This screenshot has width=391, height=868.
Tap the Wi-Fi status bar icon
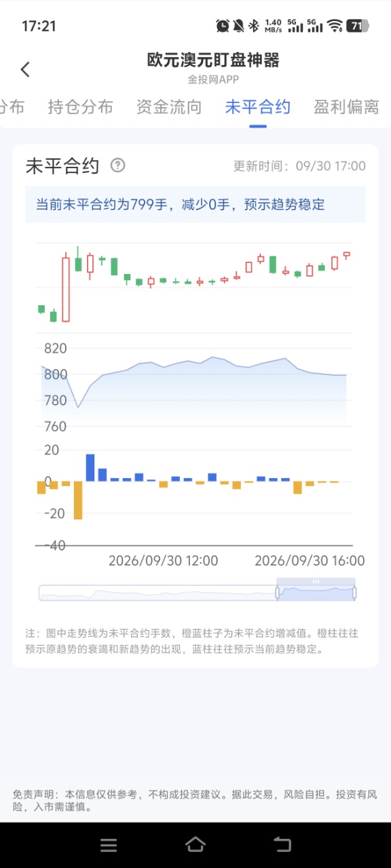(x=335, y=26)
